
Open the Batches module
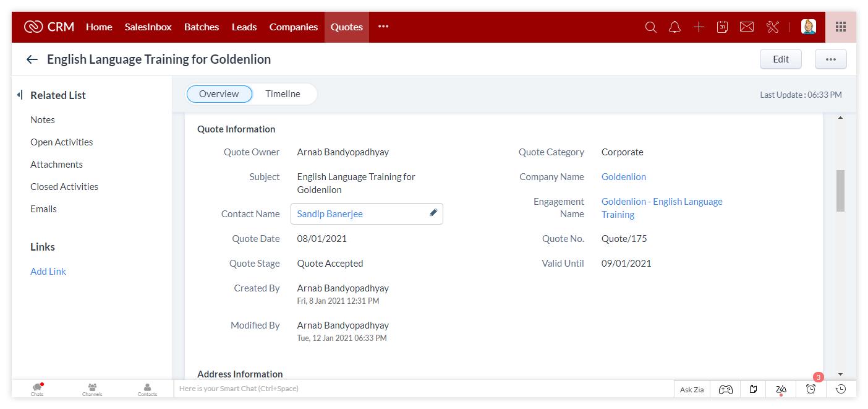click(202, 27)
